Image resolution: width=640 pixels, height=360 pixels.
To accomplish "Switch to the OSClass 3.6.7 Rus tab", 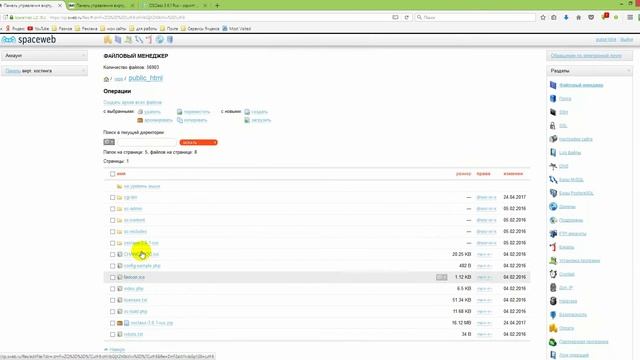I will [x=175, y=6].
